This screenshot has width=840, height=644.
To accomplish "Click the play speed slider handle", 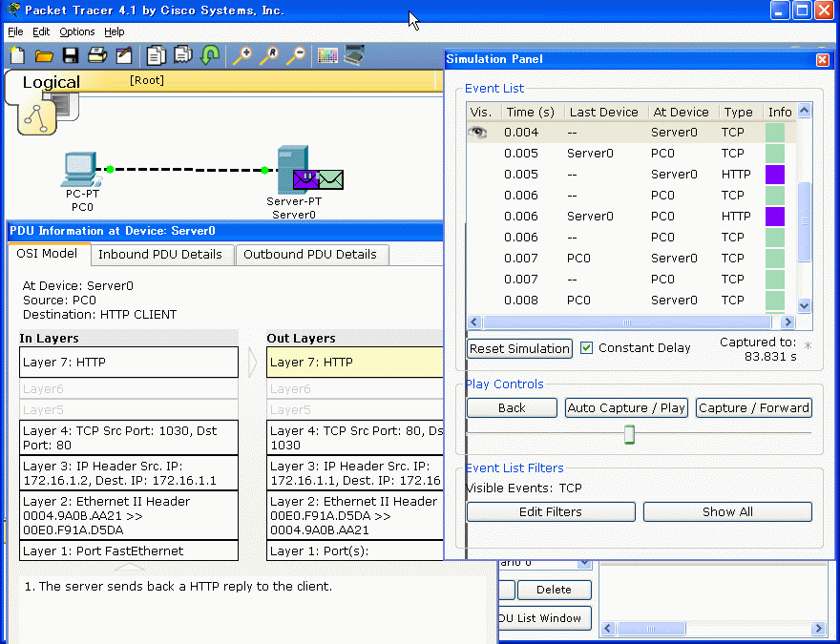I will click(629, 434).
